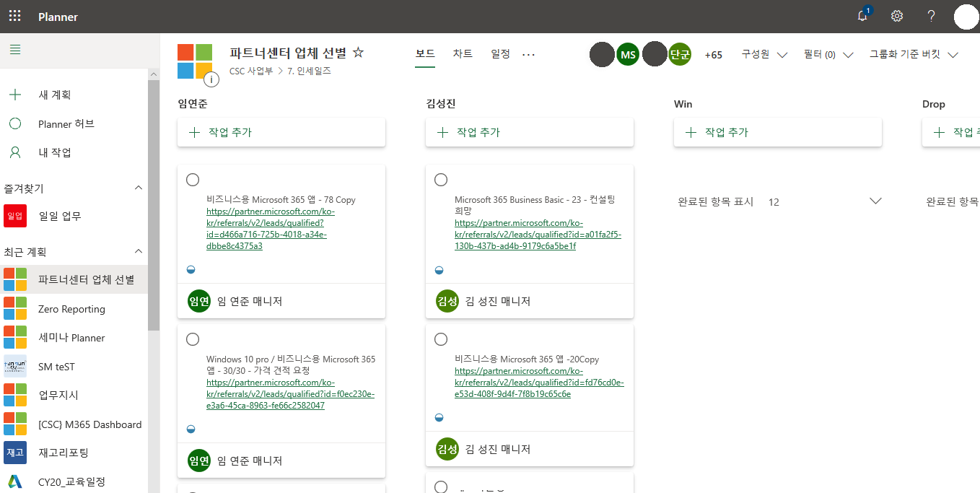Open the -20Copy card's referral link
This screenshot has width=980, height=493.
click(x=539, y=383)
